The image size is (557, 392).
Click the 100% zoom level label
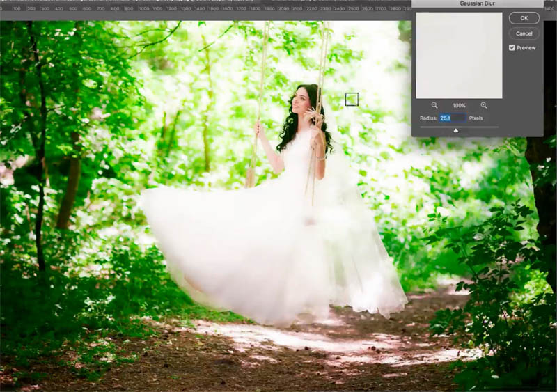(x=459, y=105)
